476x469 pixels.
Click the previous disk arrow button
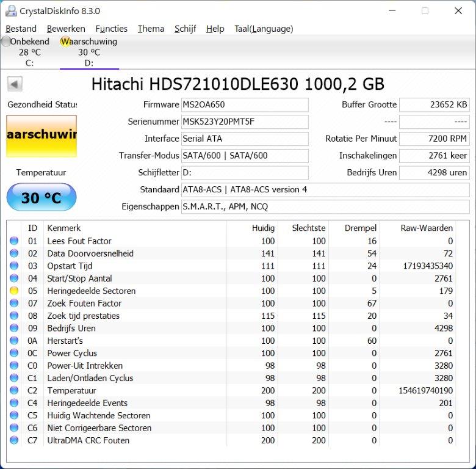pyautogui.click(x=15, y=84)
